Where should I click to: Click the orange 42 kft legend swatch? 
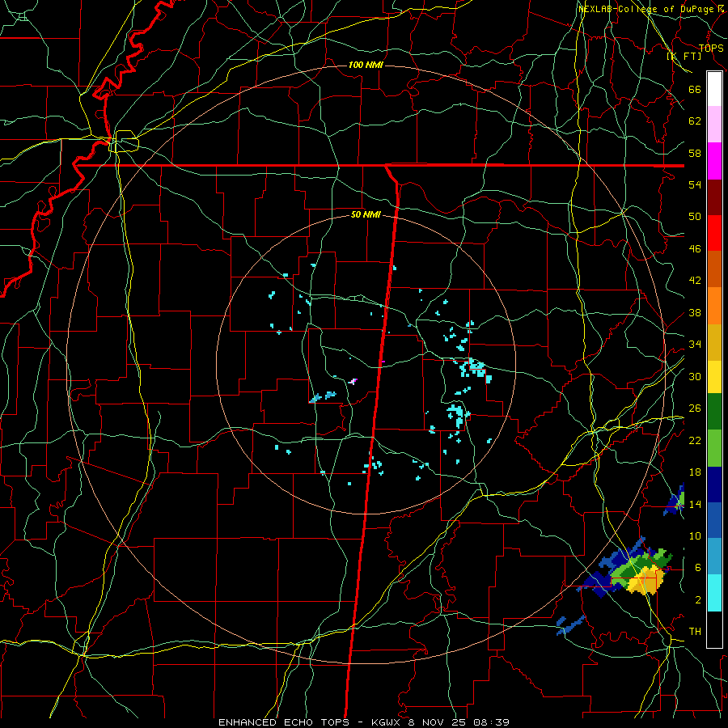point(714,306)
